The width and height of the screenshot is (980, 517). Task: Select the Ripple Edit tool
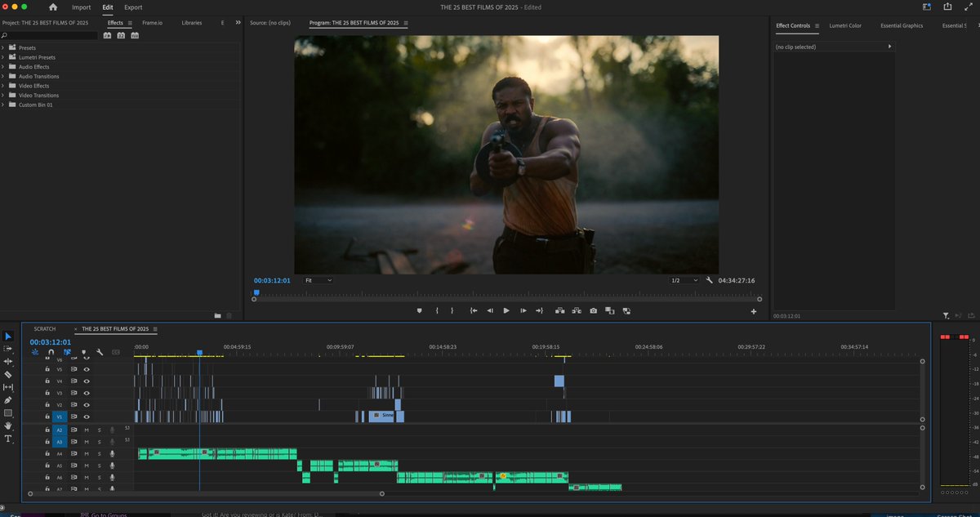[x=8, y=361]
